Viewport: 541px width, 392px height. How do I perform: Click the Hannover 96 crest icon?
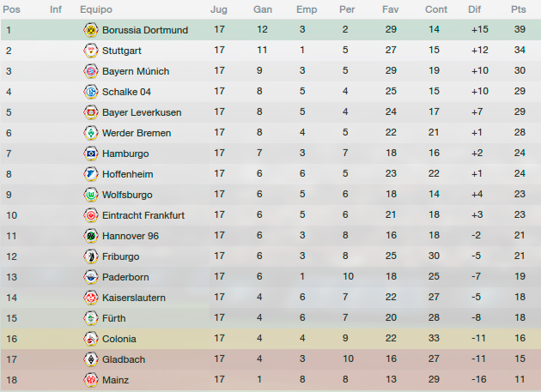[x=91, y=236]
